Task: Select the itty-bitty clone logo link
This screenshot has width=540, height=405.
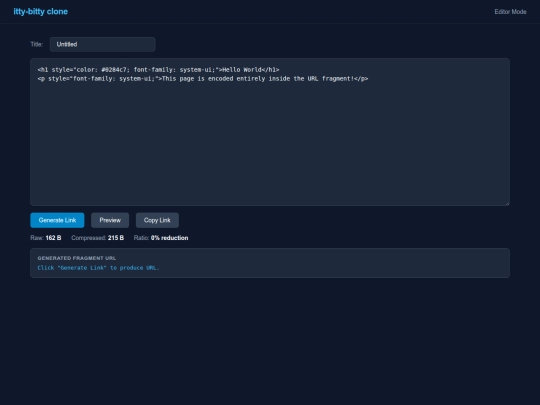Action: 41,11
